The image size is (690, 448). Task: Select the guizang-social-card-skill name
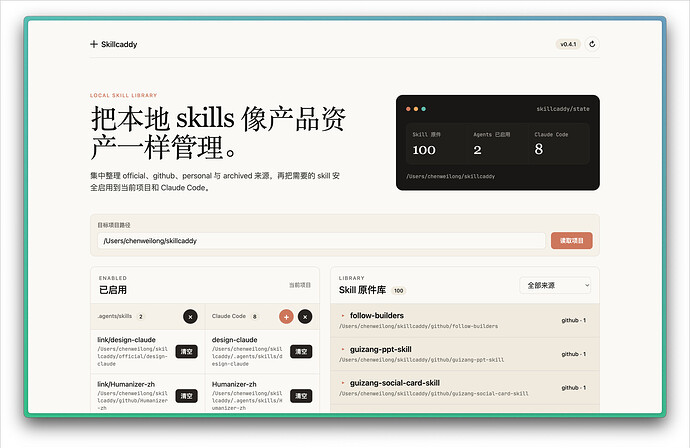[x=395, y=383]
